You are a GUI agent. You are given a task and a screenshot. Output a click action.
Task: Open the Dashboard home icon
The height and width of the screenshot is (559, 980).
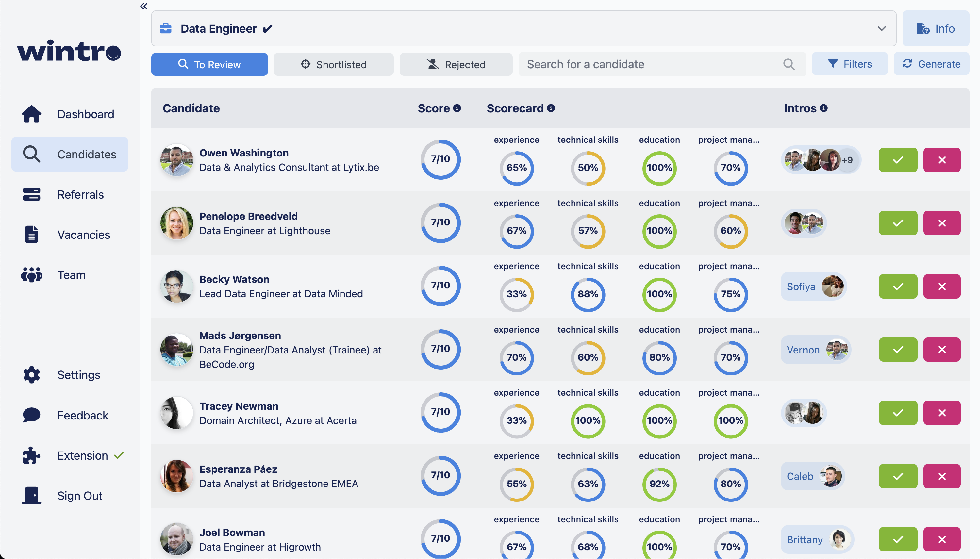coord(31,114)
